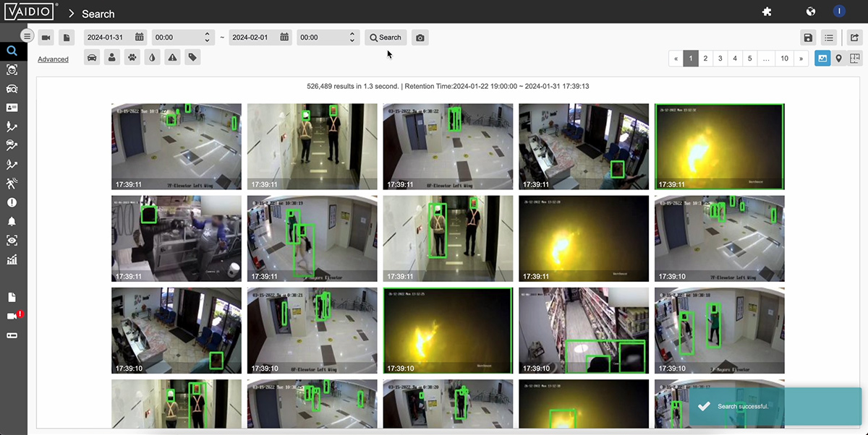
Task: Go to page 3 of results
Action: coord(720,59)
